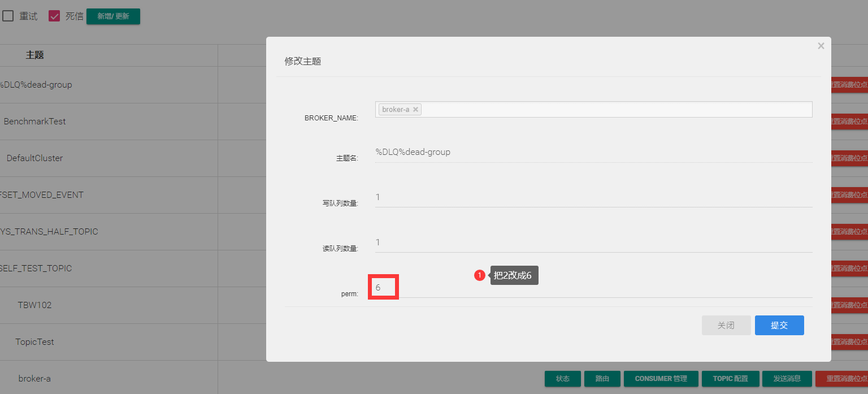Click the 主题名 text field
The image size is (868, 394).
(x=593, y=152)
